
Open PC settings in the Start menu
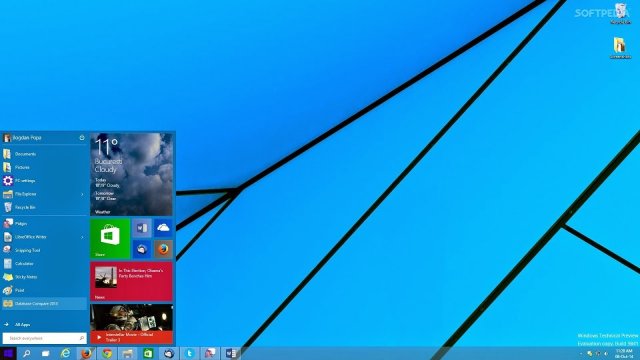tap(44, 180)
